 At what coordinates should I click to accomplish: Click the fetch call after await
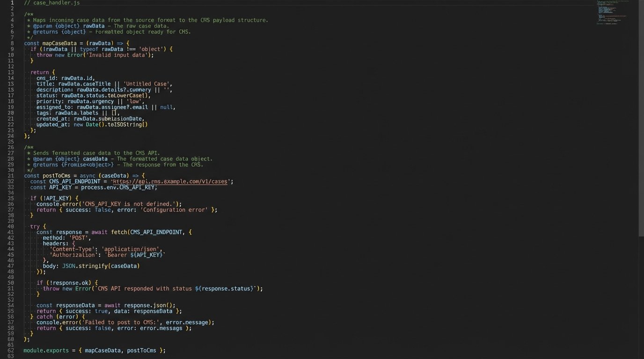pyautogui.click(x=118, y=232)
